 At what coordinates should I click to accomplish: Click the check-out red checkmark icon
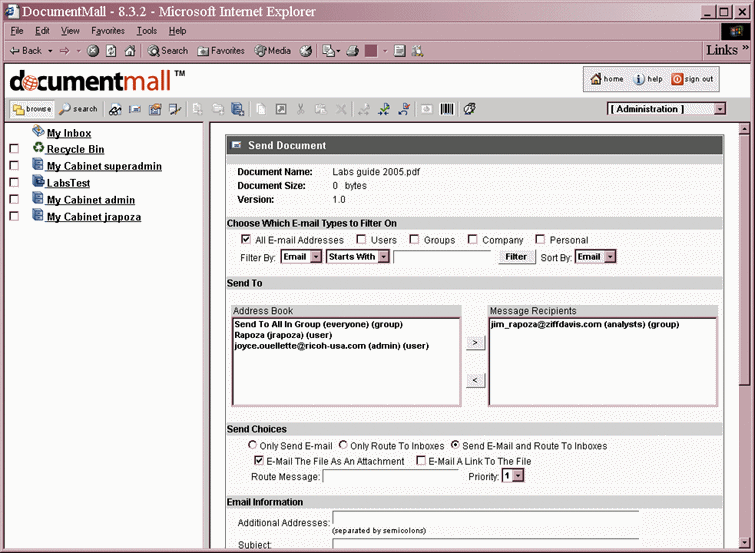tap(404, 109)
